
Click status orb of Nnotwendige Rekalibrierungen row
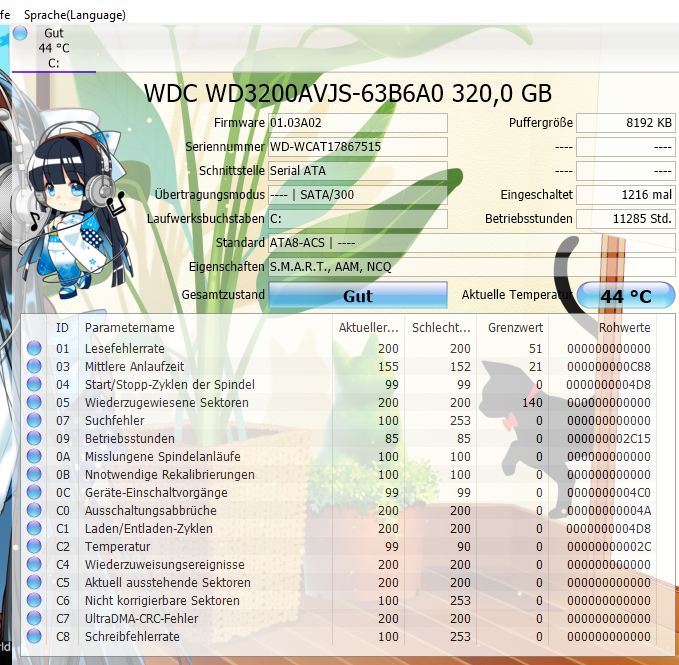[x=34, y=474]
